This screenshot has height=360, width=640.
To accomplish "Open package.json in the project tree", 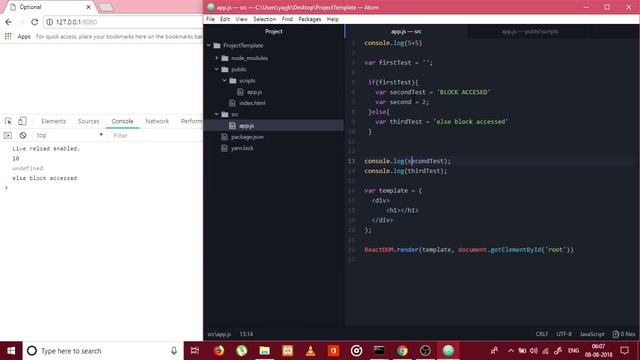I will 247,137.
